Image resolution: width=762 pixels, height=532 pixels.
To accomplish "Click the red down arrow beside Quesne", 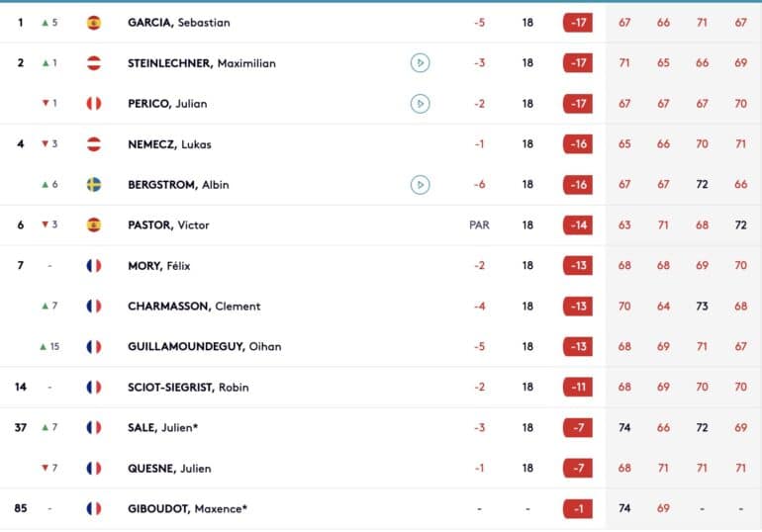I will click(45, 469).
